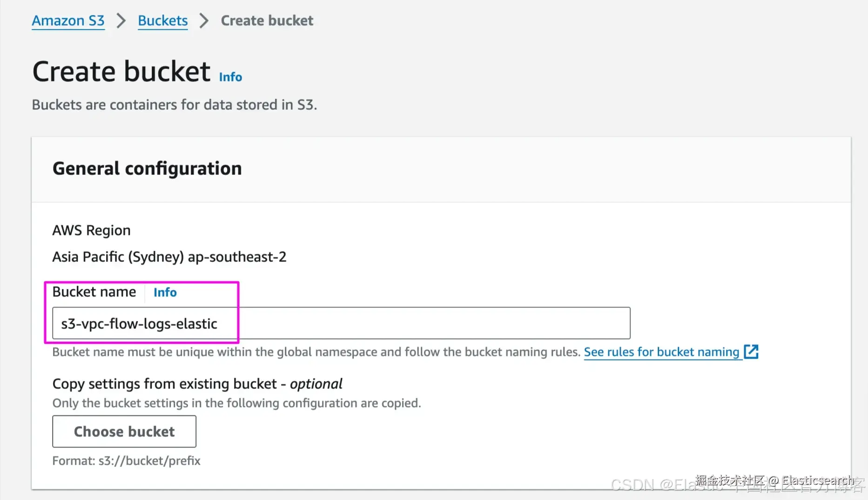Viewport: 868px width, 500px height.
Task: Go to the Amazon S3 breadcrumb link
Action: click(x=68, y=20)
